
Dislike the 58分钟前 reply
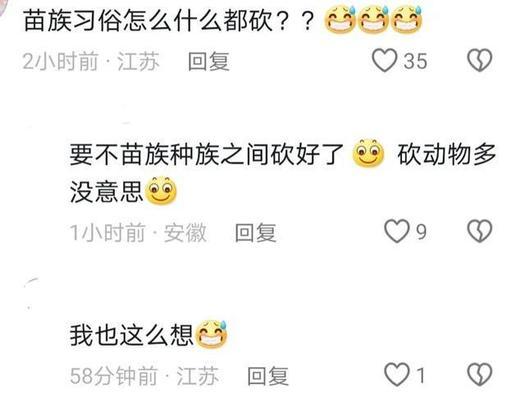tap(479, 375)
